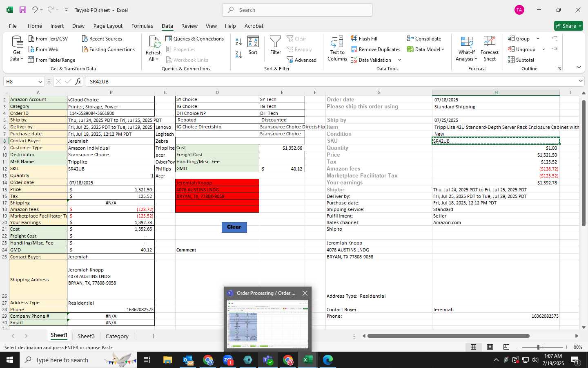Viewport: 588px width, 368px height.
Task: Open the Acrobat tab
Action: (x=254, y=26)
